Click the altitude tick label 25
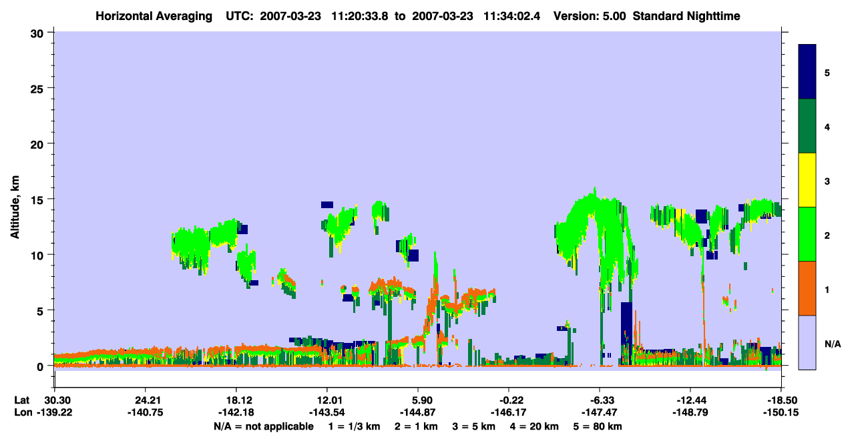The height and width of the screenshot is (445, 868). click(39, 88)
